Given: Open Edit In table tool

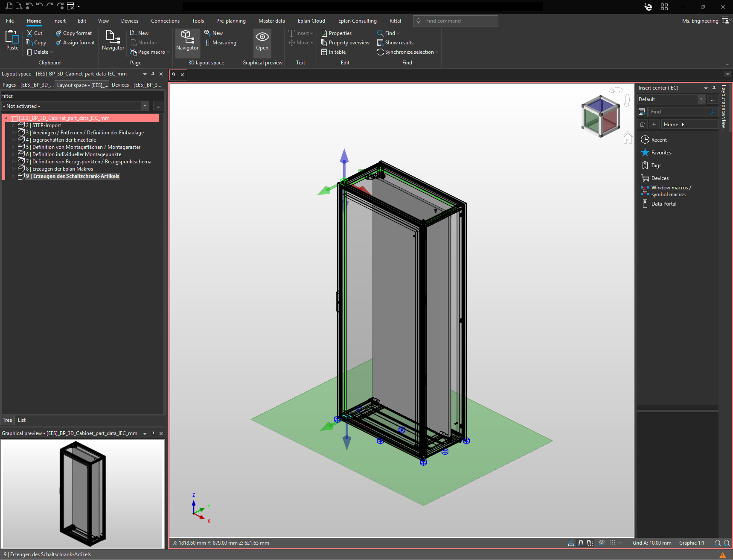Looking at the screenshot, I should pyautogui.click(x=333, y=52).
